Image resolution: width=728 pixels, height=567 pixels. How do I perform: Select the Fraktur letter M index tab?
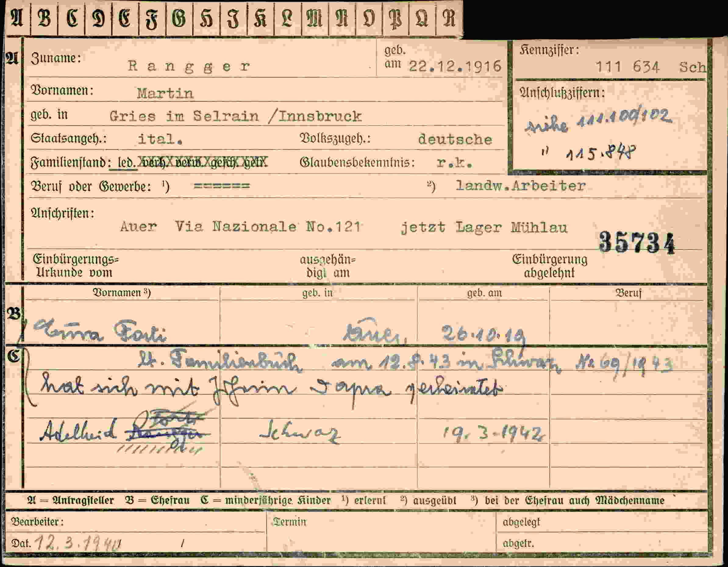315,18
